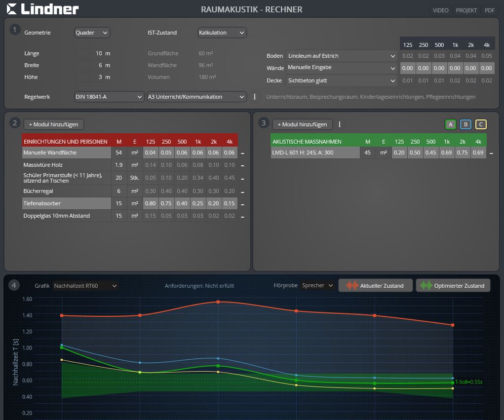This screenshot has width=504, height=420.
Task: Click the orange data point at the curve's peak
Action: pos(218,302)
